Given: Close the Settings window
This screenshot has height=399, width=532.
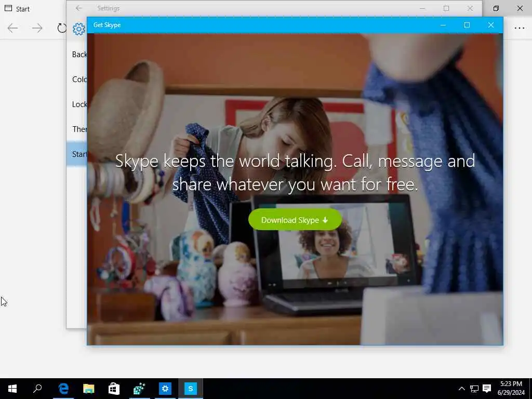Looking at the screenshot, I should point(470,8).
